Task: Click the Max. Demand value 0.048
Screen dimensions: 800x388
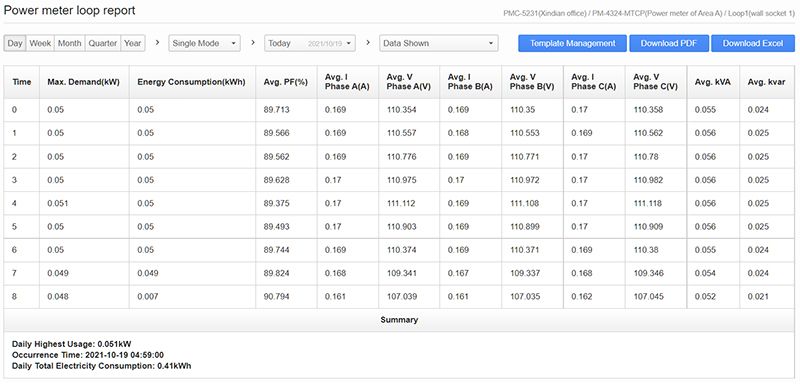Action: pos(58,297)
